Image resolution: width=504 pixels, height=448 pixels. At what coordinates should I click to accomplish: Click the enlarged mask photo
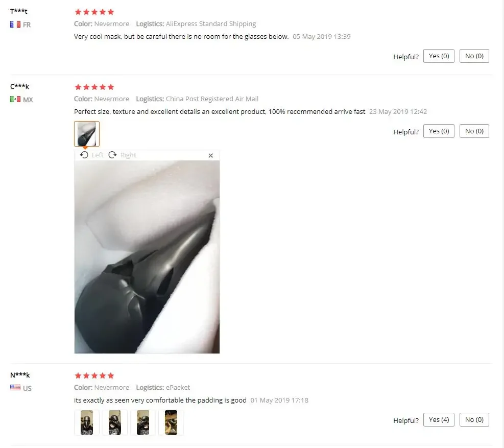[147, 257]
